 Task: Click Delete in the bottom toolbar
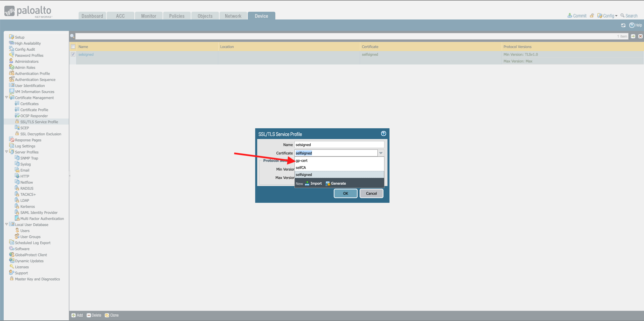[94, 315]
